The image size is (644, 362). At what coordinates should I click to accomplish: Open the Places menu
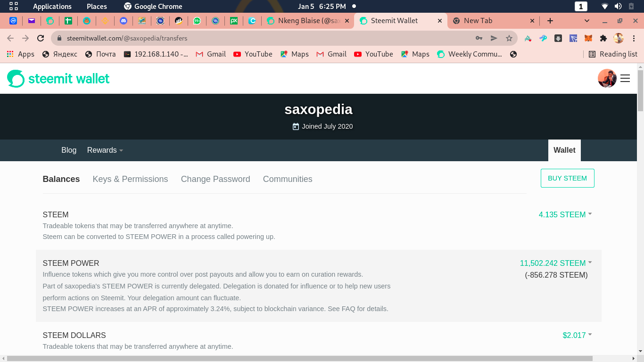point(97,6)
